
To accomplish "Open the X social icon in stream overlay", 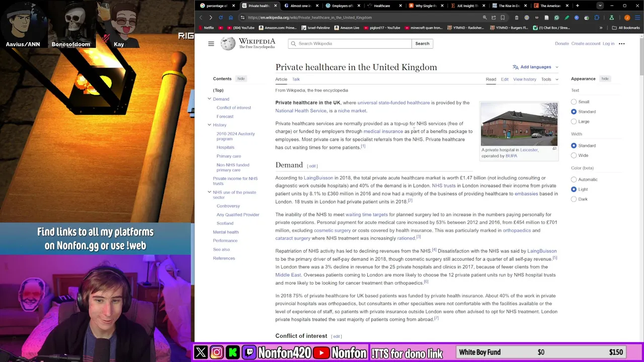I will click(x=201, y=352).
